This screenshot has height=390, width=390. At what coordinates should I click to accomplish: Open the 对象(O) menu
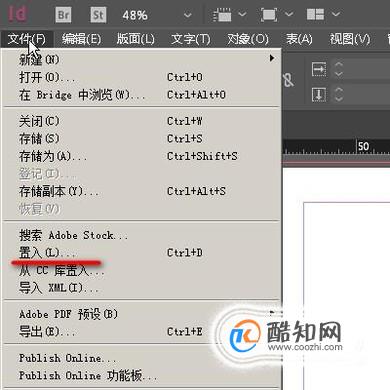click(x=248, y=39)
